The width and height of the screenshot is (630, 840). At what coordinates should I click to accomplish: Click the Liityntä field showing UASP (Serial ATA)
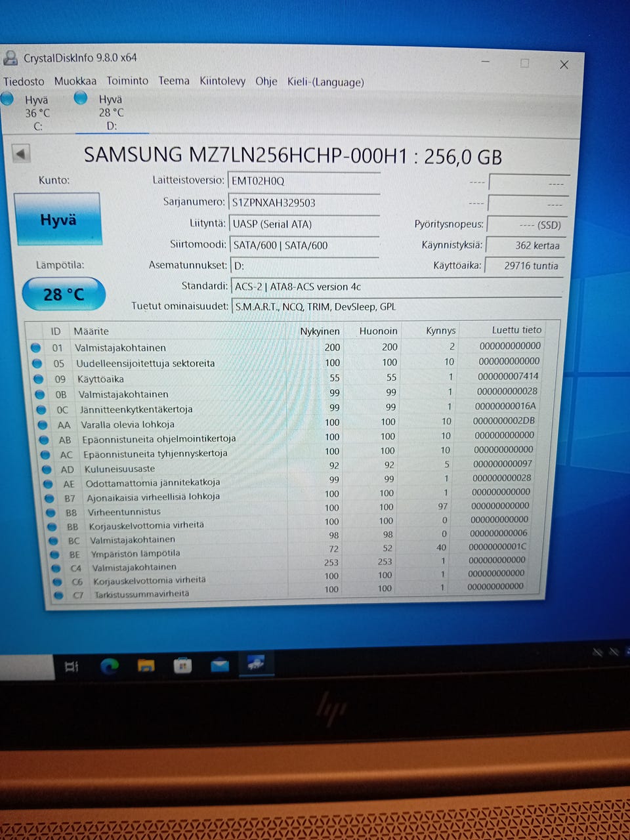coord(304,224)
